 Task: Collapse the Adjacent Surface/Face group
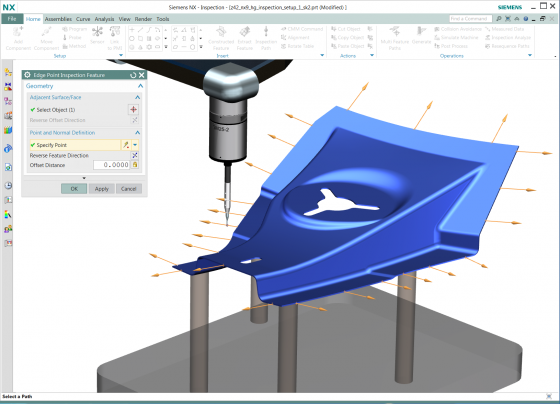[138, 97]
